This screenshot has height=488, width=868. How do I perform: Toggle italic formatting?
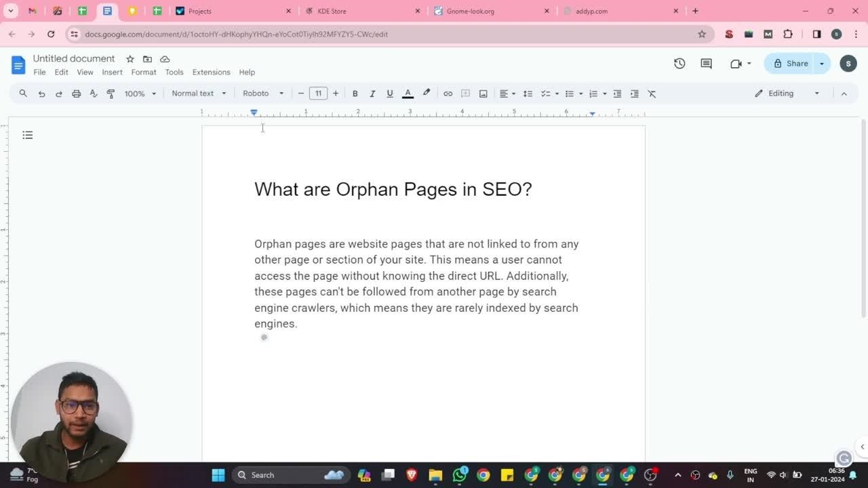coord(372,94)
